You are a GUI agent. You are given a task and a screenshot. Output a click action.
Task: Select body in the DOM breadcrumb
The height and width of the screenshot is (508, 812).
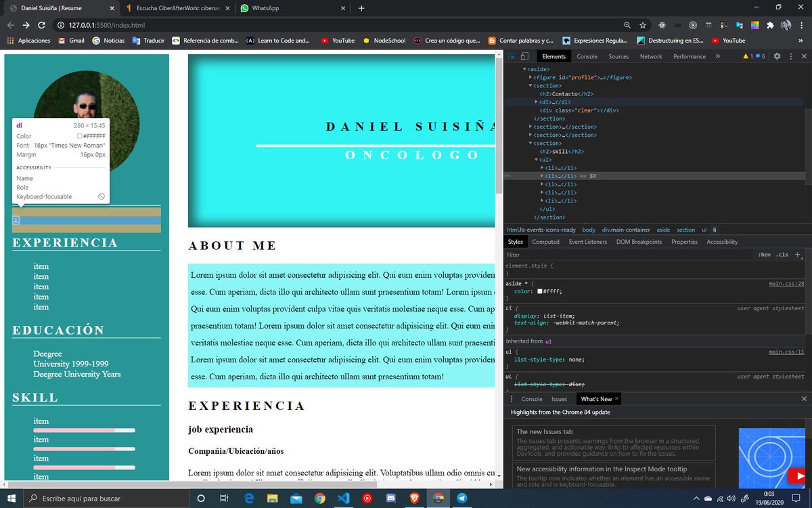589,230
